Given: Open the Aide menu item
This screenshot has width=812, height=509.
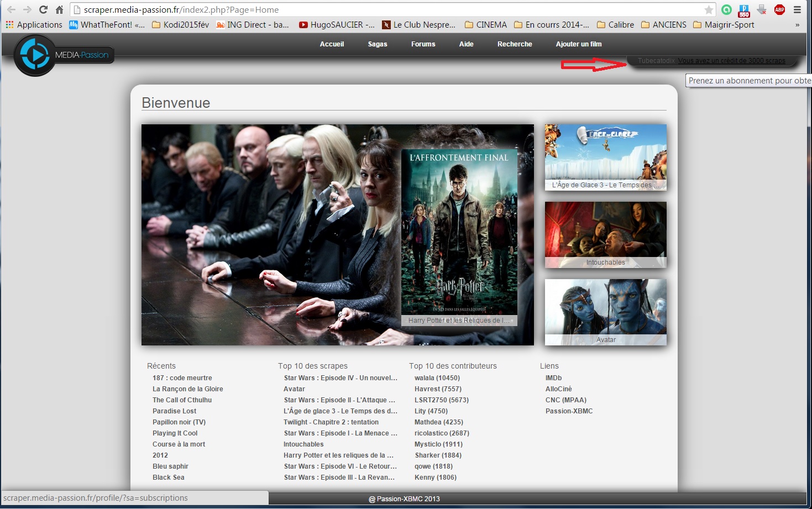Looking at the screenshot, I should [467, 44].
